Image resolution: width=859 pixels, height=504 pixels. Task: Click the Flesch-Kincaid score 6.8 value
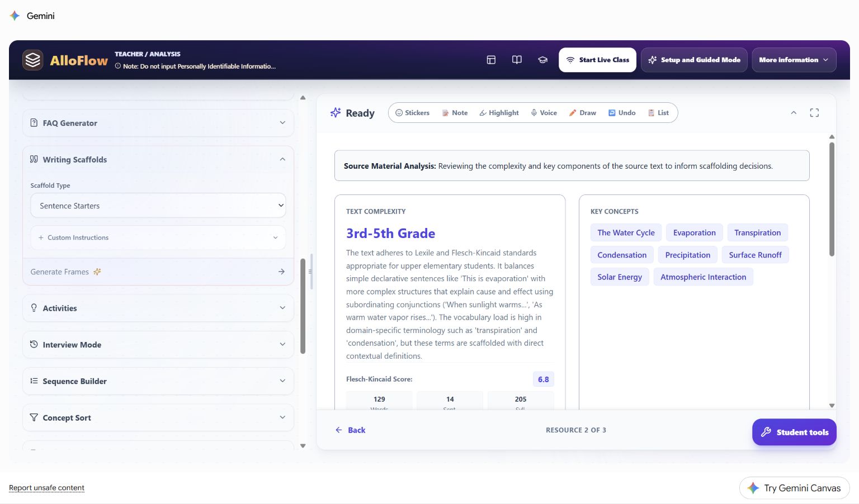543,379
